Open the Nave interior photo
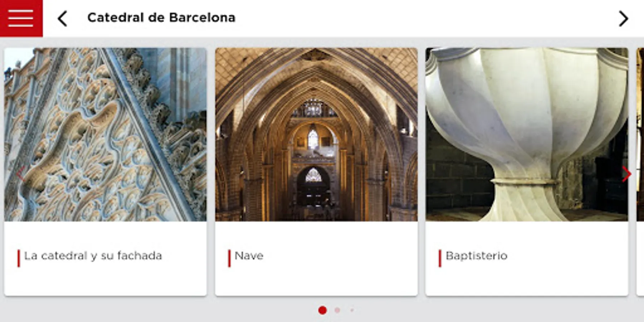Viewport: 644px width, 322px height. point(316,135)
